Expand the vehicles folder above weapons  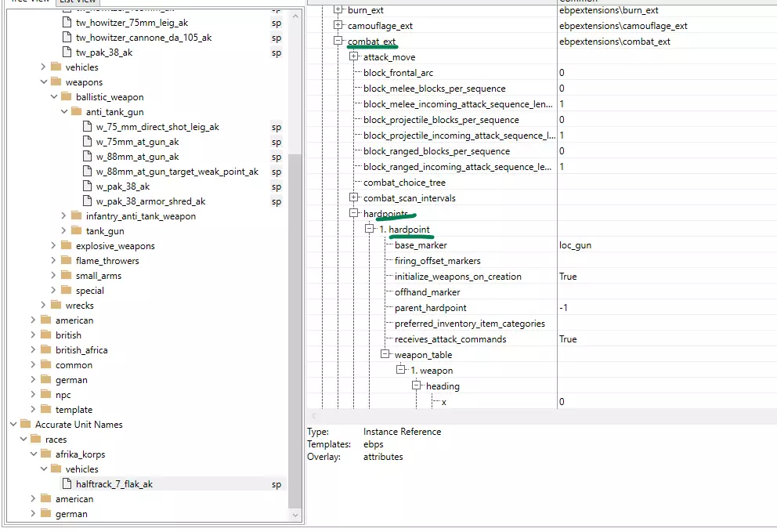(43, 67)
